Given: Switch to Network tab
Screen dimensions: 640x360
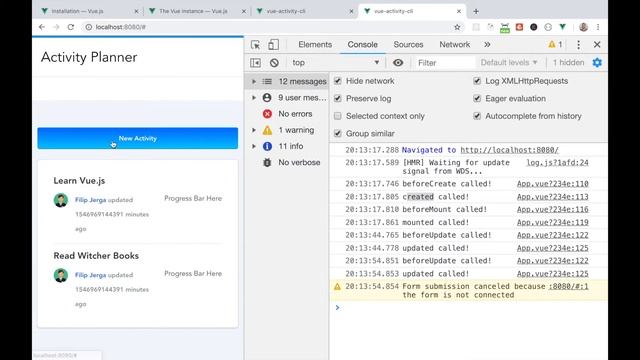Looking at the screenshot, I should coord(454,44).
